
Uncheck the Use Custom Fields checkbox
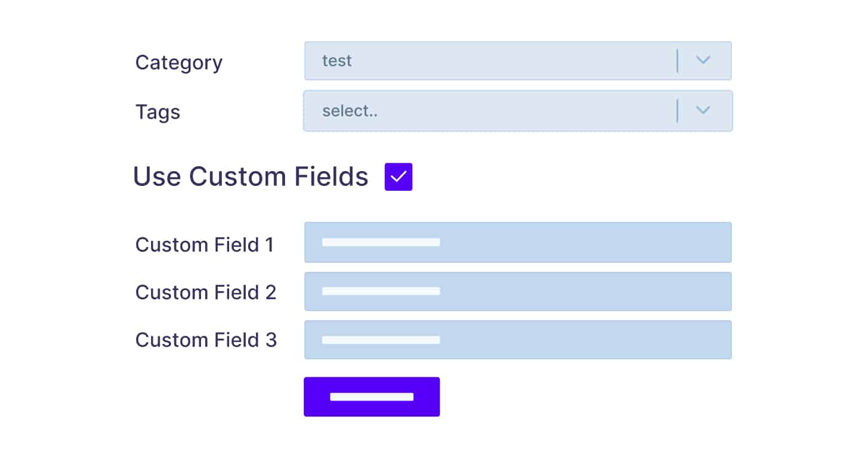tap(399, 177)
